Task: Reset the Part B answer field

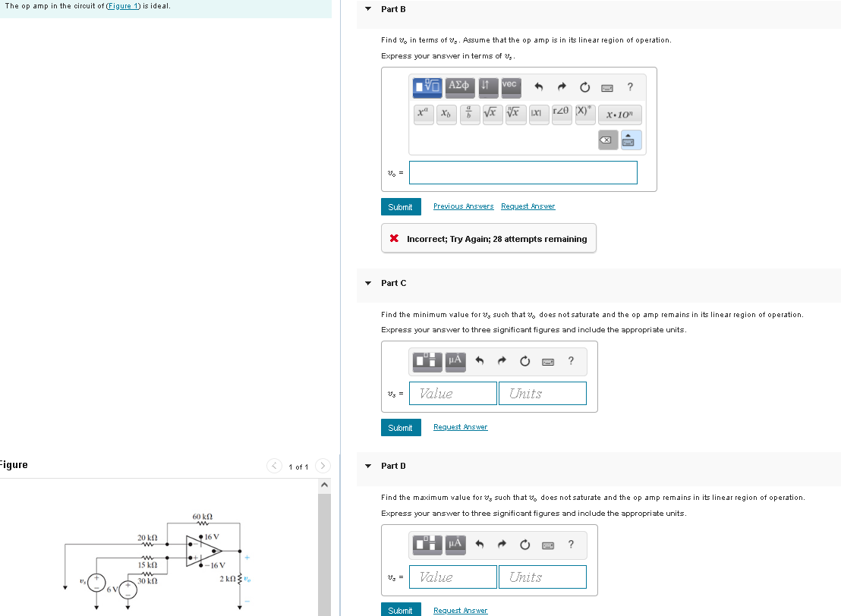Action: click(584, 86)
